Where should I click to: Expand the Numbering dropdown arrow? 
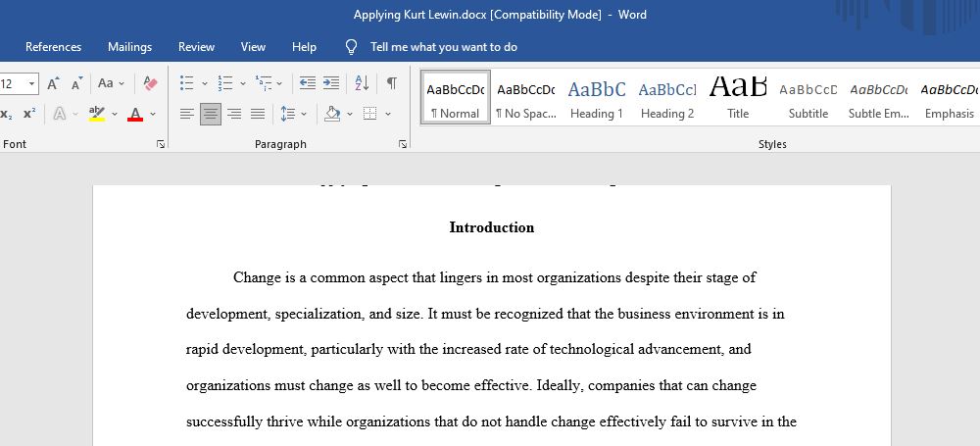242,83
